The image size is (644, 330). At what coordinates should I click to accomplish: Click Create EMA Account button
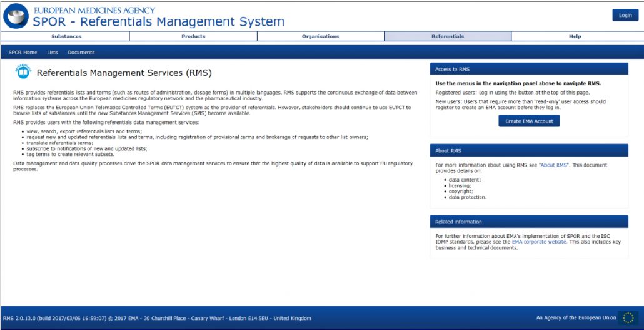tap(529, 121)
